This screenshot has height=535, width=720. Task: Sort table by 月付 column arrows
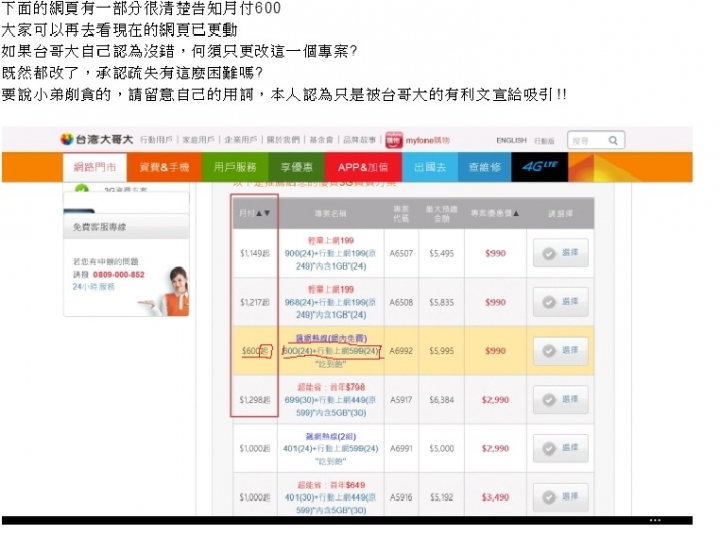264,213
